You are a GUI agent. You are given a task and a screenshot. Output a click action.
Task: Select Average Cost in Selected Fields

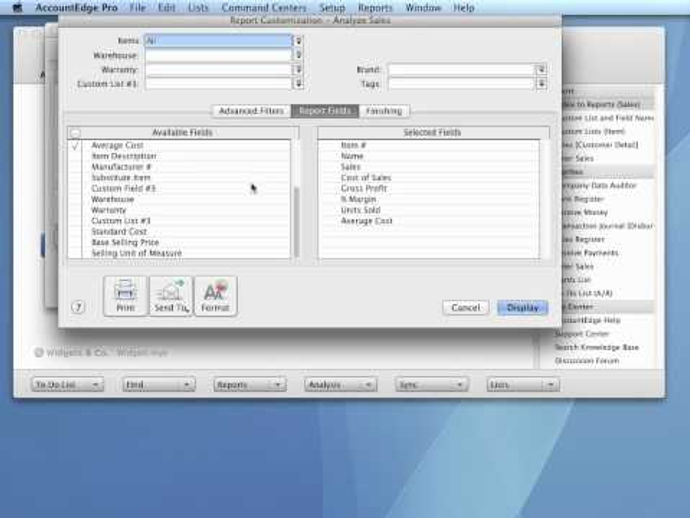[366, 221]
